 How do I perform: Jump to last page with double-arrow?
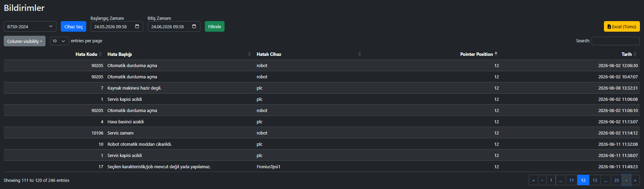(635, 180)
